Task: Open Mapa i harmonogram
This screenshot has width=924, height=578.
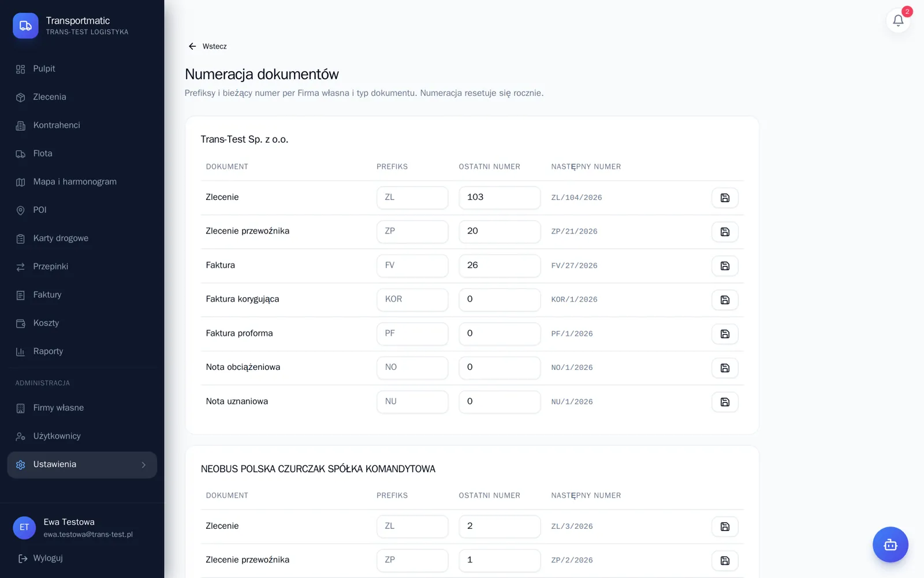Action: click(x=82, y=182)
